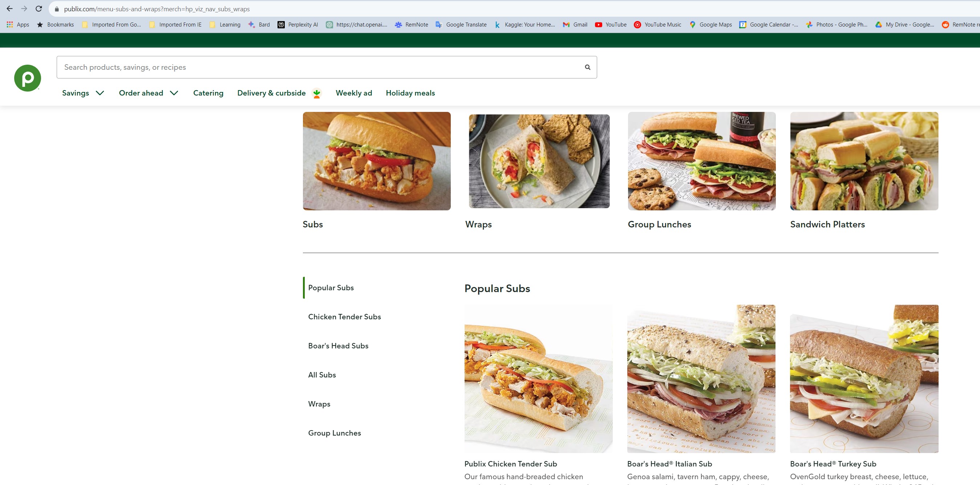Click the Wraps category title under image
980x485 pixels.
[478, 224]
